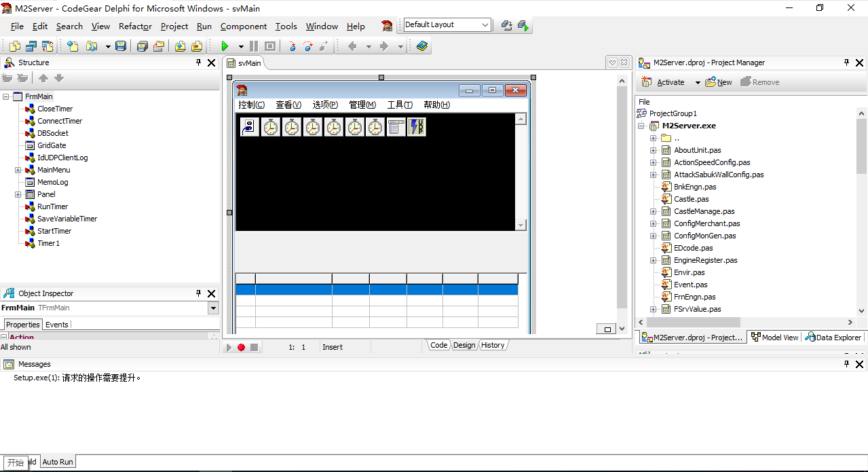Click the green Run button in toolbar
This screenshot has height=472, width=868.
point(225,46)
